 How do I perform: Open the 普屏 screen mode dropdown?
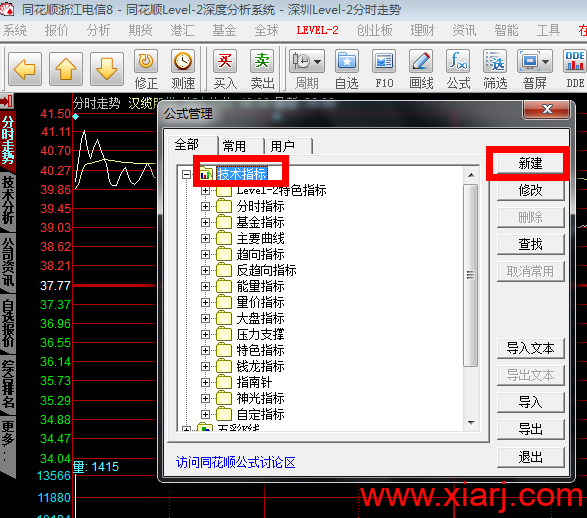tap(545, 61)
